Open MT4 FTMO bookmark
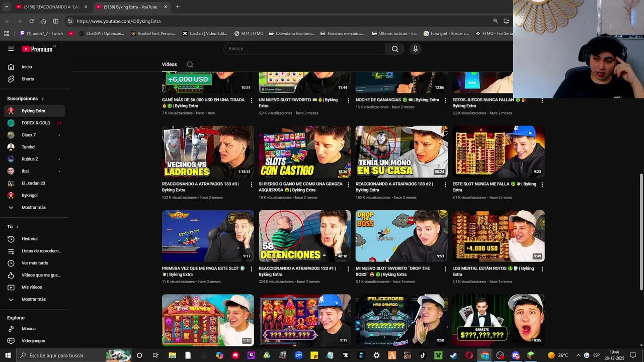 [249, 34]
